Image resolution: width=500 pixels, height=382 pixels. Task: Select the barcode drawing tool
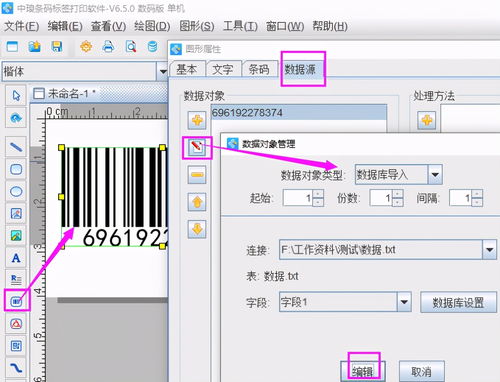[16, 302]
